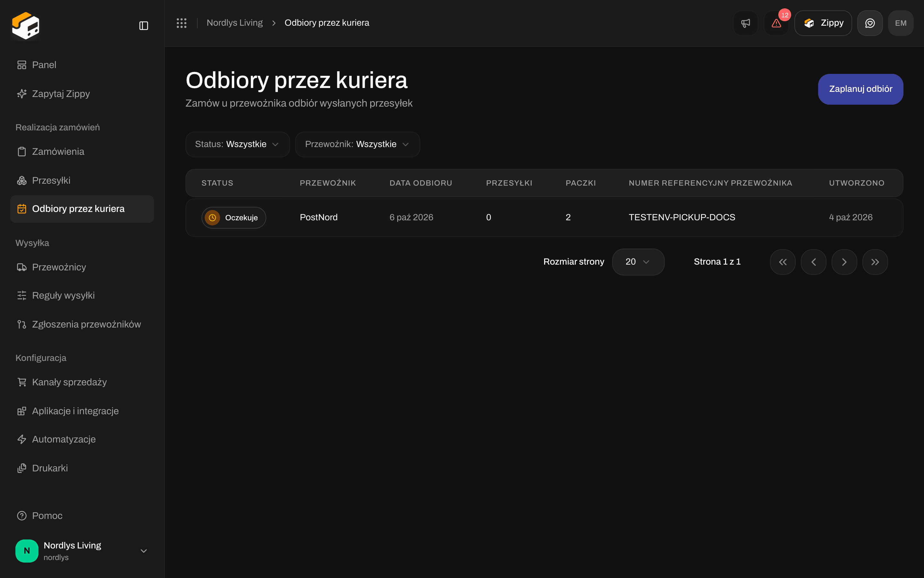The width and height of the screenshot is (924, 578).
Task: Click the Panel dashboard icon
Action: (x=22, y=65)
